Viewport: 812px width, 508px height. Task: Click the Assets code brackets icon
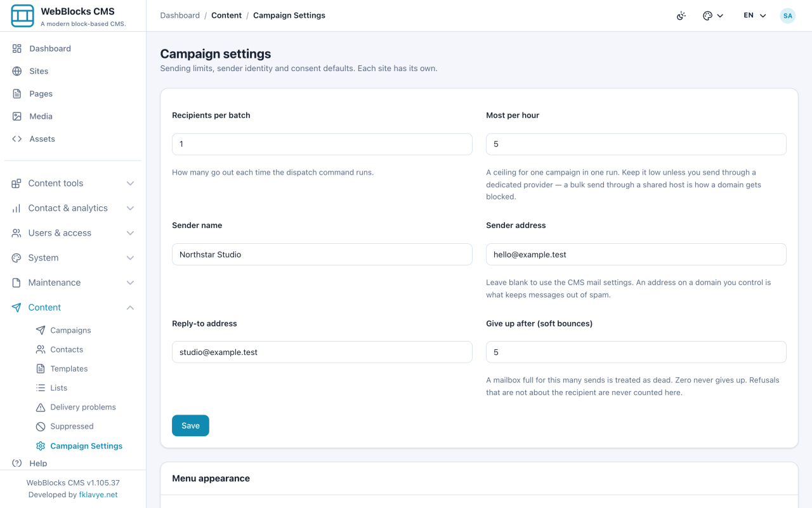point(17,138)
